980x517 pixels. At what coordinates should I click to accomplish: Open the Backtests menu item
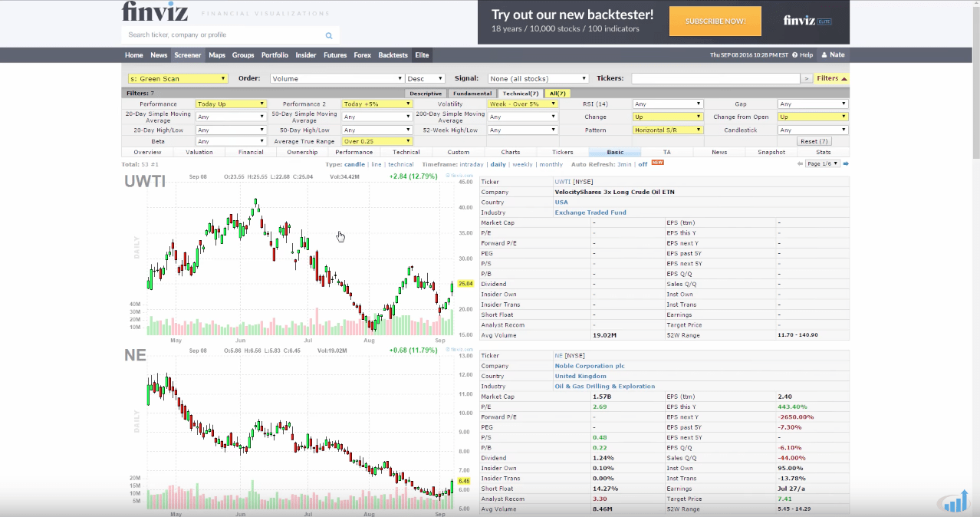[393, 55]
